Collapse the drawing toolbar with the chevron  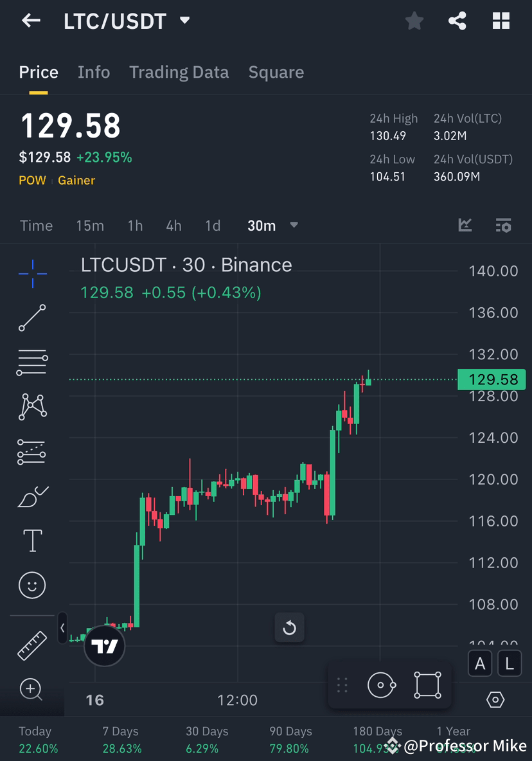pos(62,629)
